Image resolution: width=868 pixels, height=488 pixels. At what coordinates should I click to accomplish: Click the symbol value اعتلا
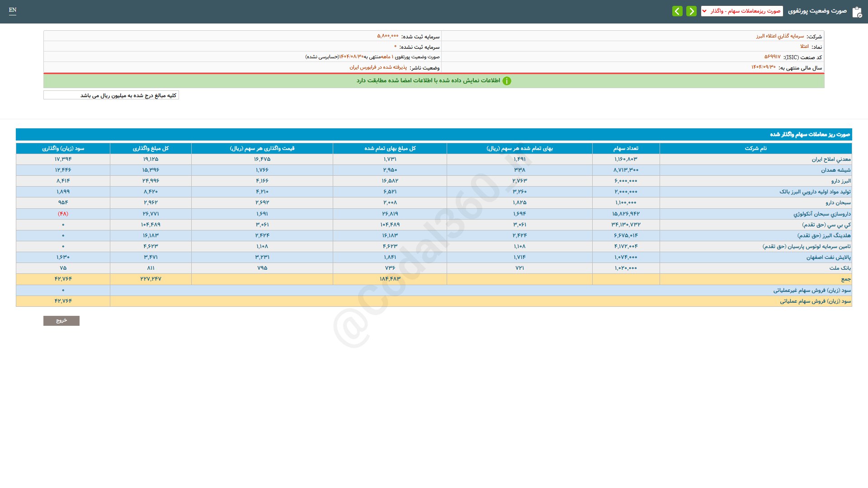[x=804, y=47]
